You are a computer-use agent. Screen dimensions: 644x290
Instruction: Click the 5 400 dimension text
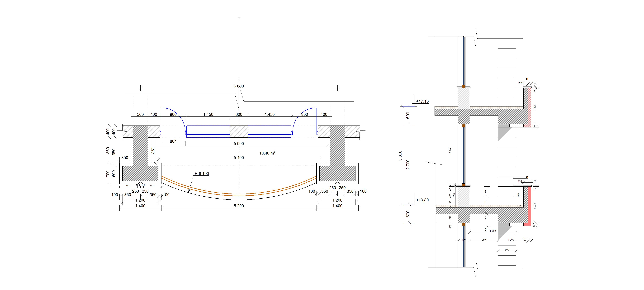(238, 158)
